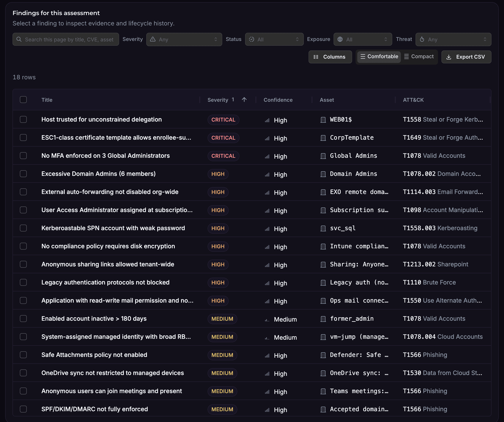
Task: Click asset icon beside Legacy auth
Action: click(323, 283)
